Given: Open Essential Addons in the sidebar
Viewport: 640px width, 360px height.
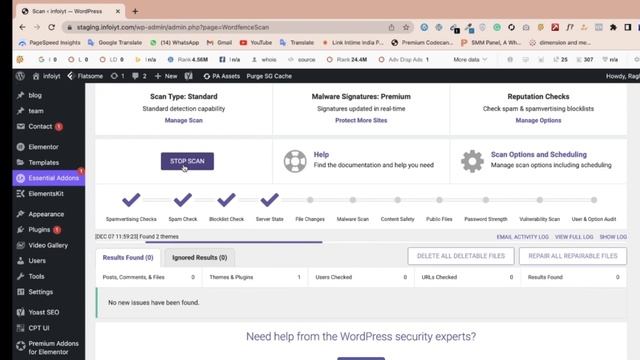Looking at the screenshot, I should (x=49, y=178).
